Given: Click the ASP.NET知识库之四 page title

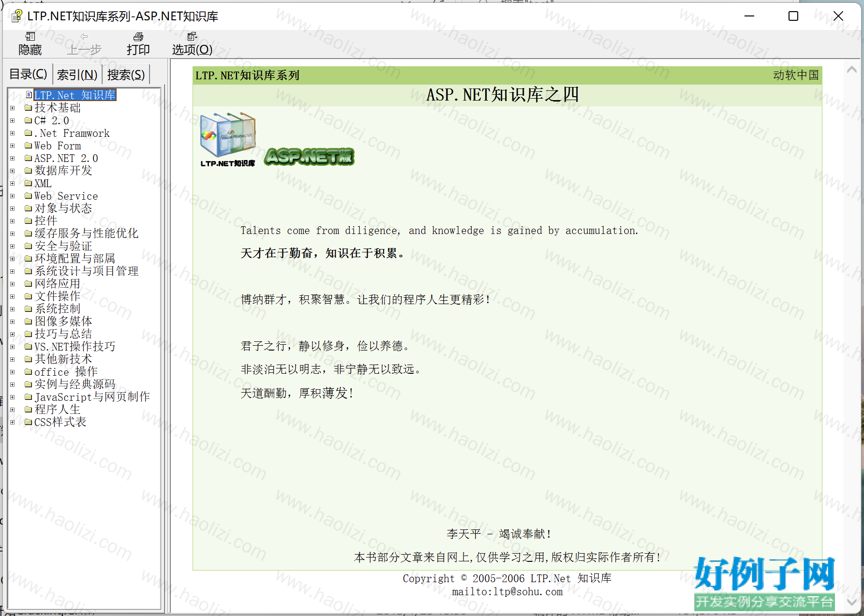Looking at the screenshot, I should pos(503,95).
